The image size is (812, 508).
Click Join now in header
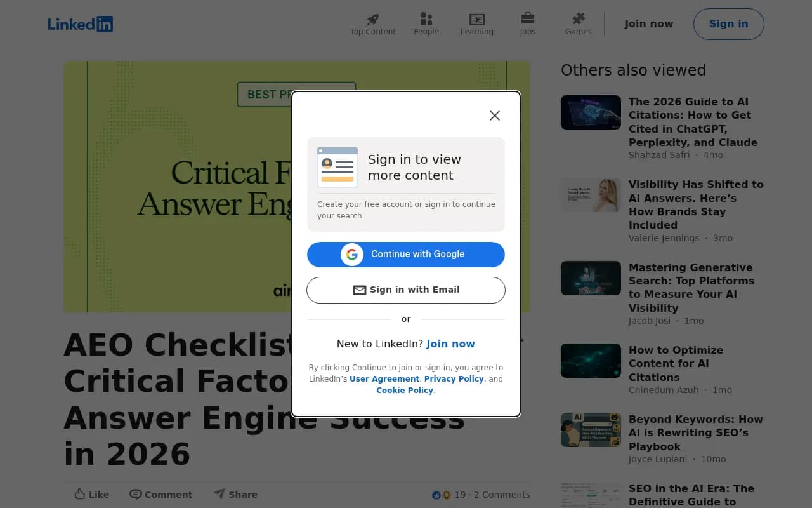click(x=649, y=24)
